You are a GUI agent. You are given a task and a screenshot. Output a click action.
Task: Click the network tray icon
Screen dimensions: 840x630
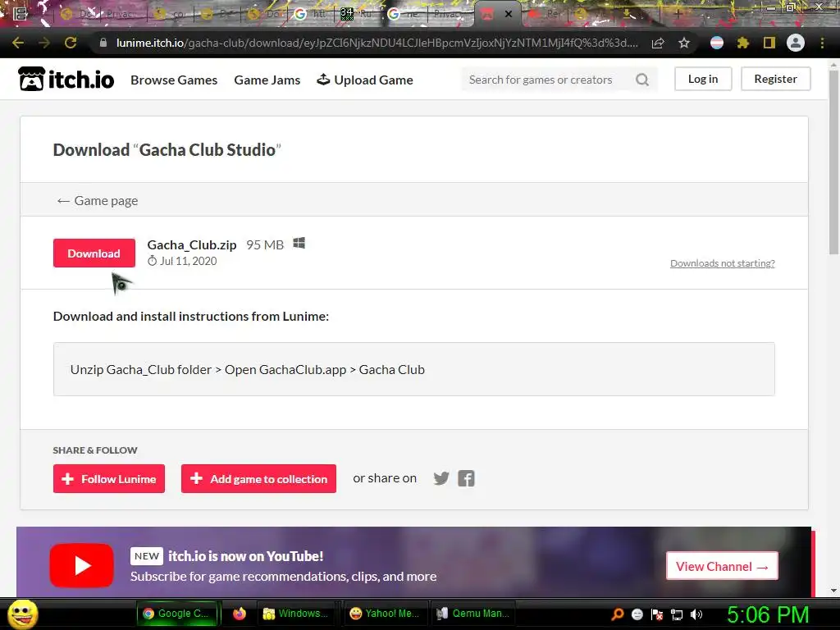(677, 614)
